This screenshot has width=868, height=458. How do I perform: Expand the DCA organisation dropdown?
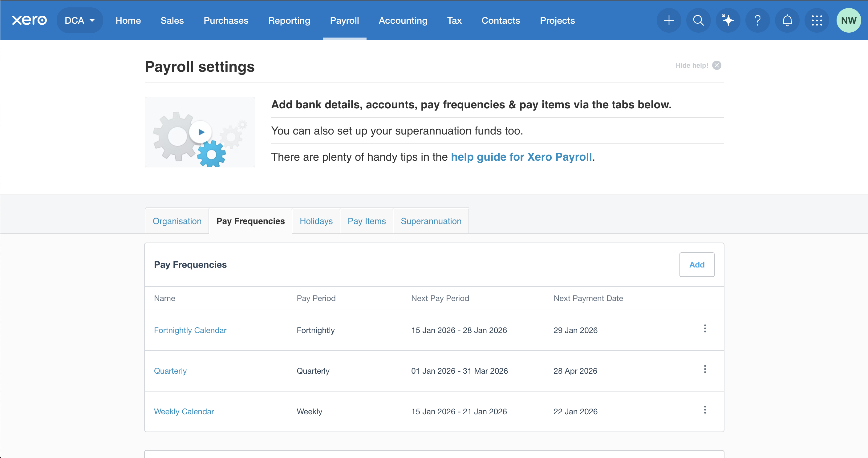[x=79, y=20]
